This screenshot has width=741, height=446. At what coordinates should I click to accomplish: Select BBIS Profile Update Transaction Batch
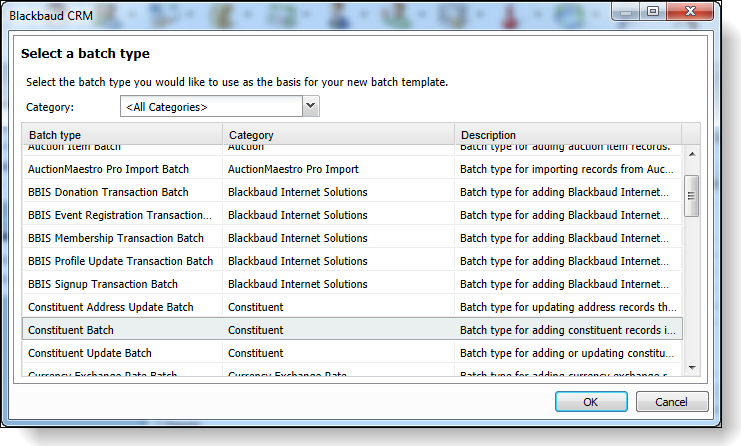pyautogui.click(x=352, y=261)
